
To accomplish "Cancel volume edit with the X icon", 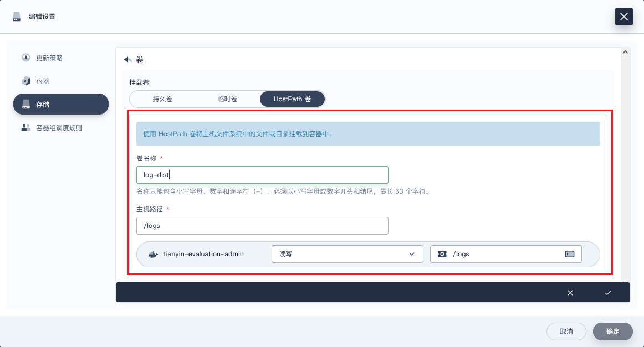I will [570, 293].
